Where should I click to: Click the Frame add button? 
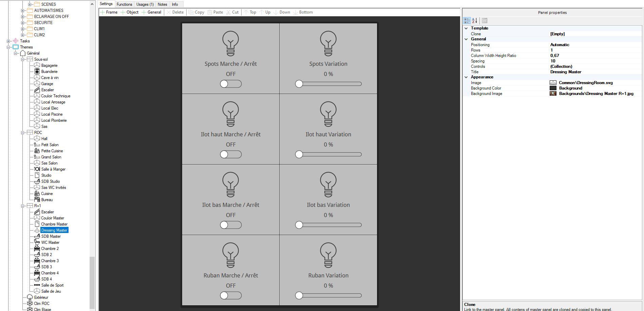(x=109, y=12)
